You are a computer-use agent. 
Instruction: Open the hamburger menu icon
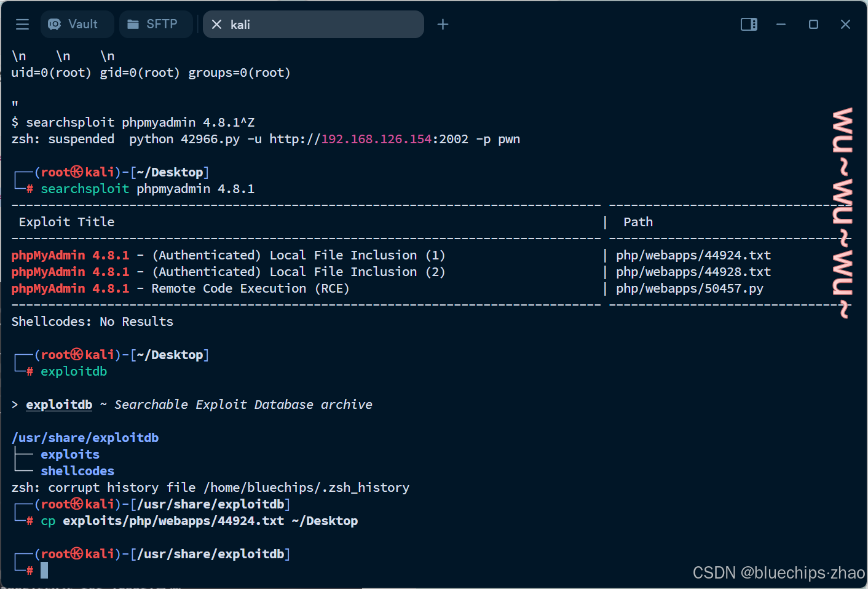23,24
